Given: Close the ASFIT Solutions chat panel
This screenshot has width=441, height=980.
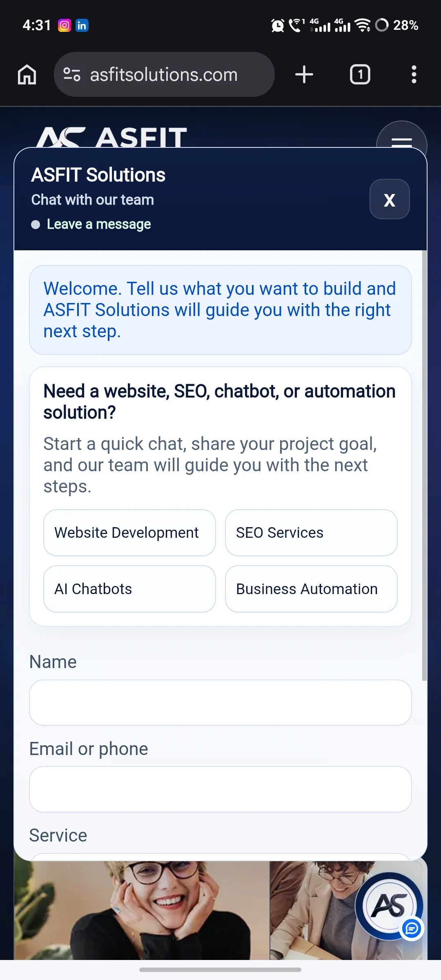Looking at the screenshot, I should [390, 199].
